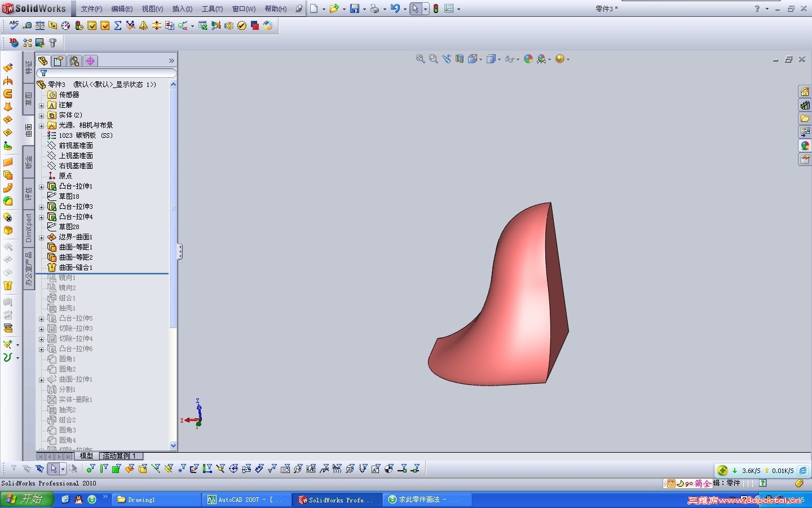
Task: Switch to the 钣金 command tab
Action: (29, 163)
